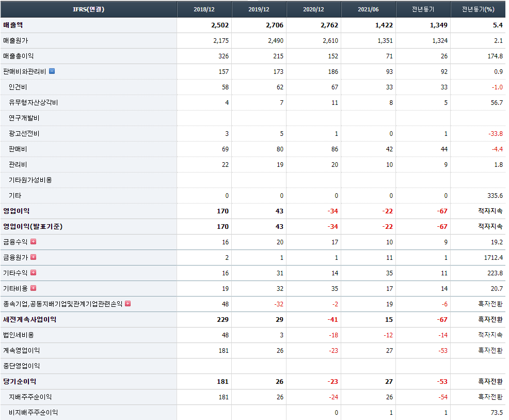The height and width of the screenshot is (420, 509).
Task: Expand the 금융수익 row plus icon
Action: [34, 242]
